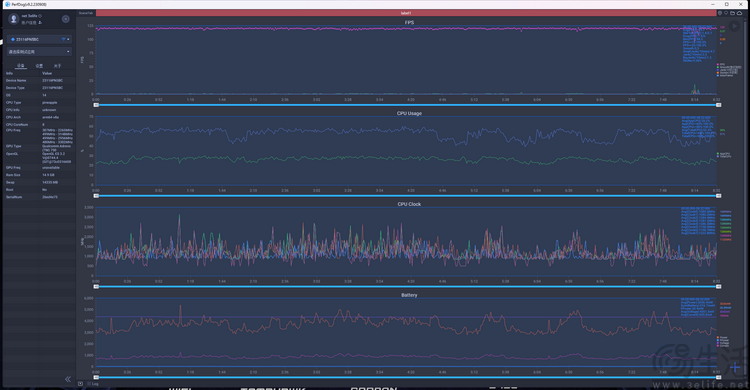Click the red label1 bar
The height and width of the screenshot is (390, 750).
(x=406, y=13)
